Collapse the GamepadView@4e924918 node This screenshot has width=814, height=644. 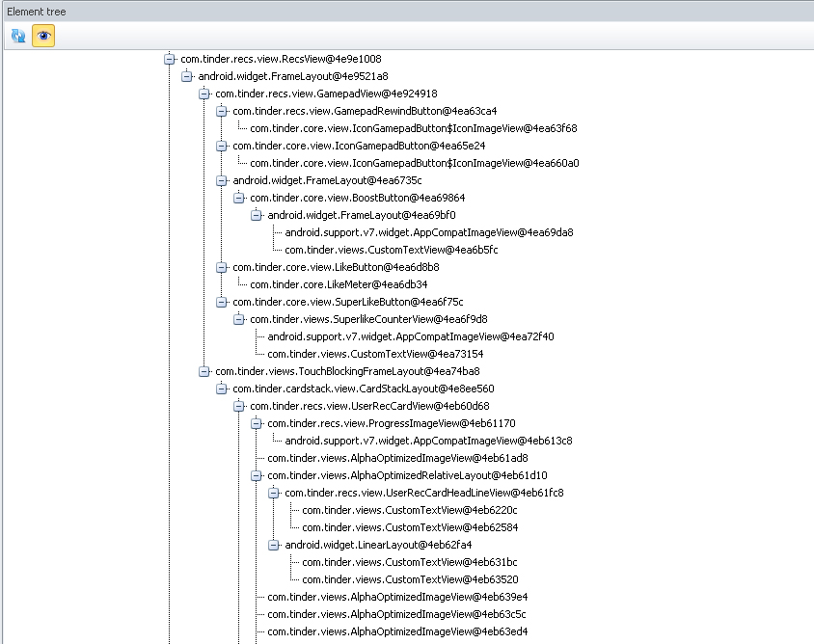click(204, 94)
